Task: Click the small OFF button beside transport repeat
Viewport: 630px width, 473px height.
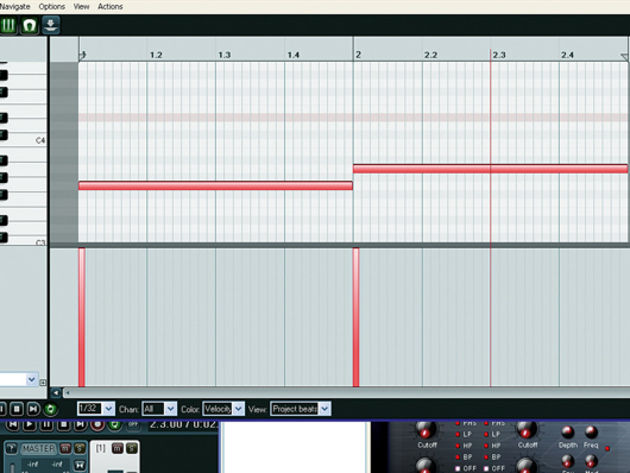Action: point(133,425)
